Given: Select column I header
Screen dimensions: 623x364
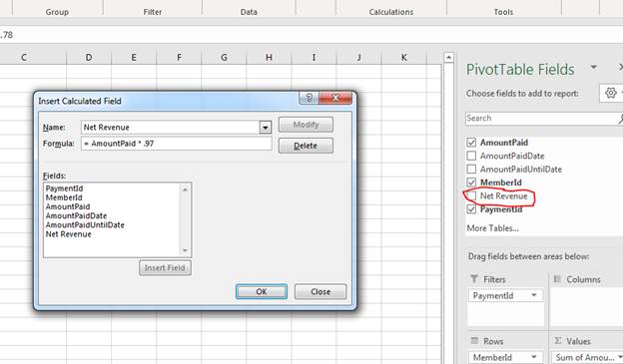Looking at the screenshot, I should tap(313, 58).
